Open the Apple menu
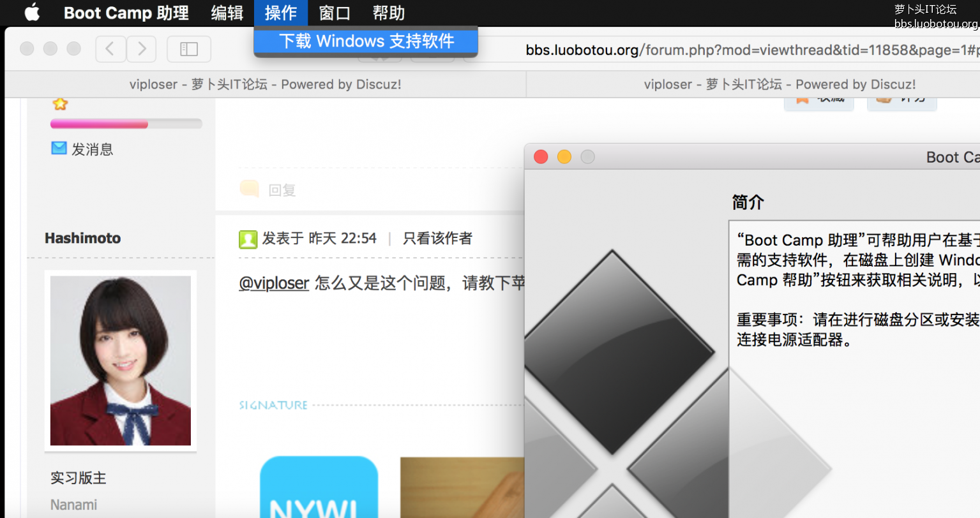The width and height of the screenshot is (980, 518). tap(32, 12)
